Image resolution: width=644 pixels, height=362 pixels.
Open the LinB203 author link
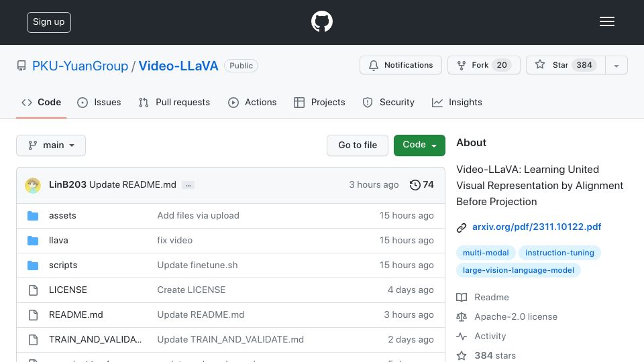(x=67, y=185)
